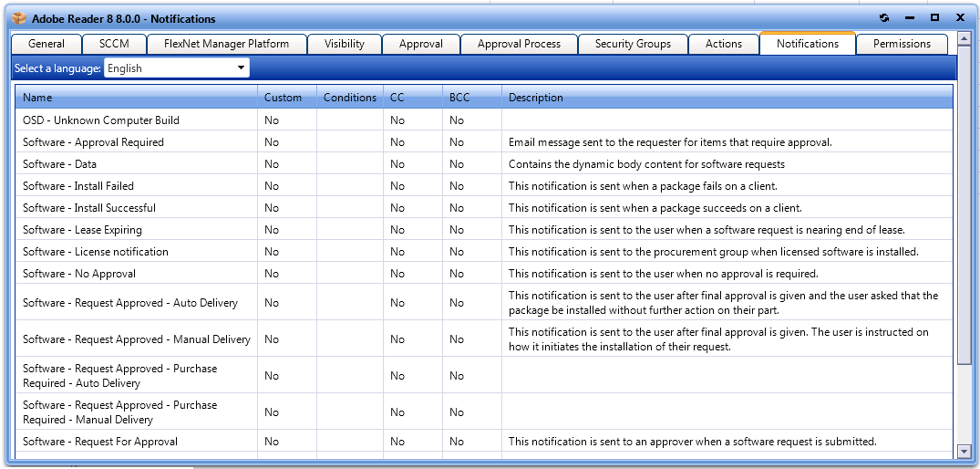Viewport: 980px width, 469px height.
Task: Open the language dropdown showing English
Action: tap(176, 68)
